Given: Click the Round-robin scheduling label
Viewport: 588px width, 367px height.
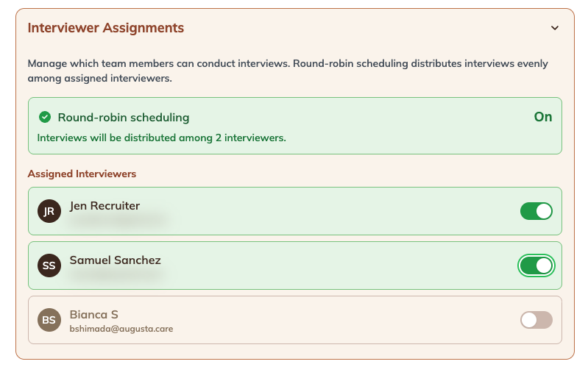Looking at the screenshot, I should point(124,118).
